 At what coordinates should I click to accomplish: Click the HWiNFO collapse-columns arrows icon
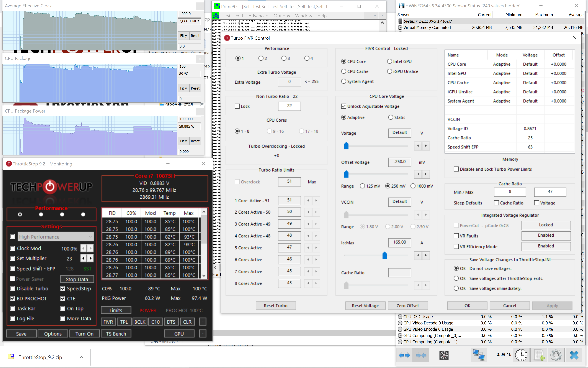(x=421, y=355)
